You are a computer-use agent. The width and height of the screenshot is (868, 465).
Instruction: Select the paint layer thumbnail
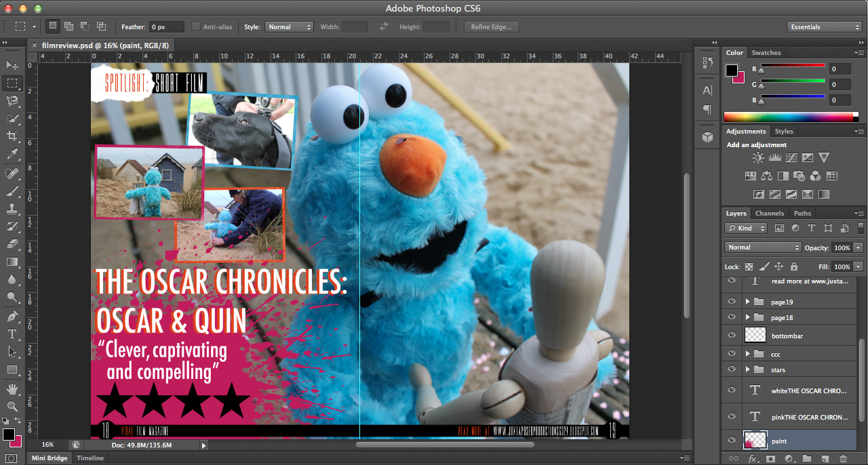coord(755,441)
